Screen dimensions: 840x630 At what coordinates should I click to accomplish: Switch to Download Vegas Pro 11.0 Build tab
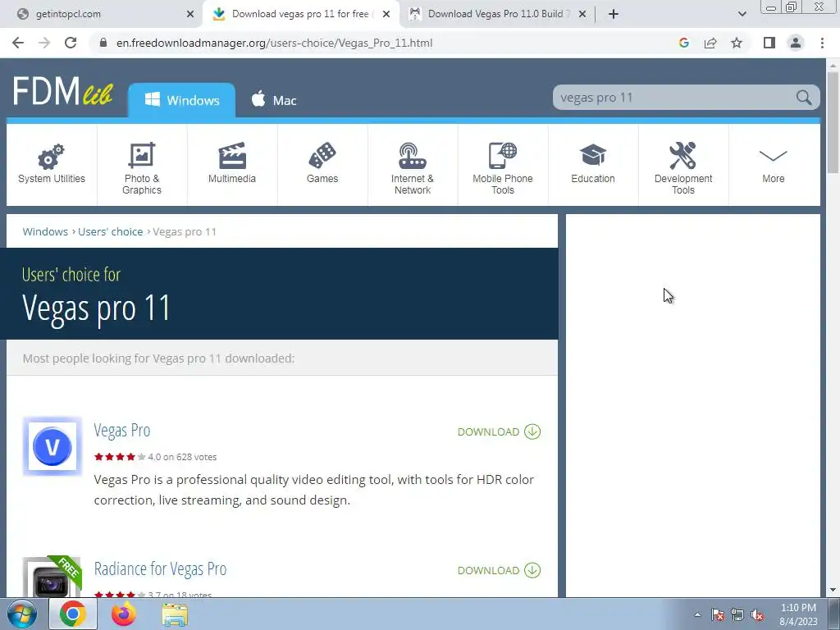coord(498,14)
